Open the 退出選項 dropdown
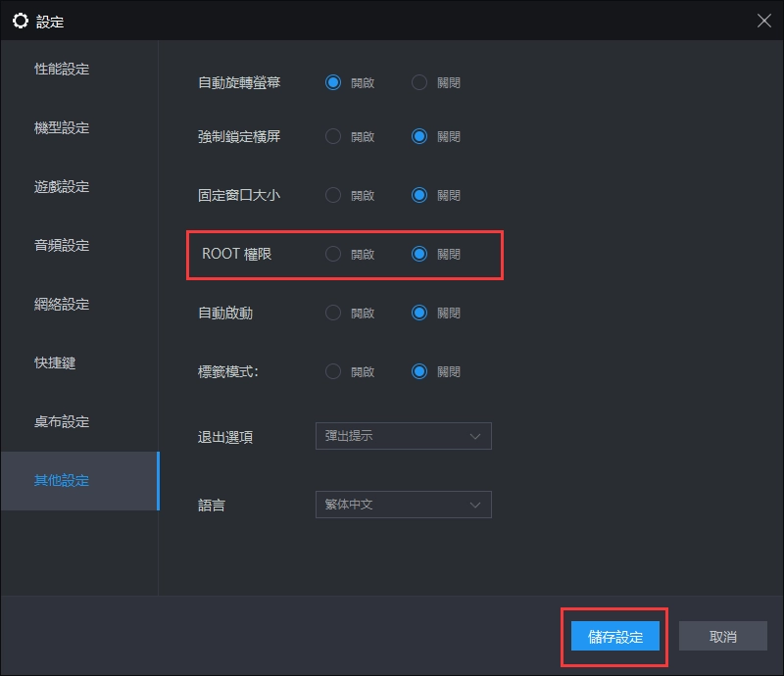 point(403,435)
